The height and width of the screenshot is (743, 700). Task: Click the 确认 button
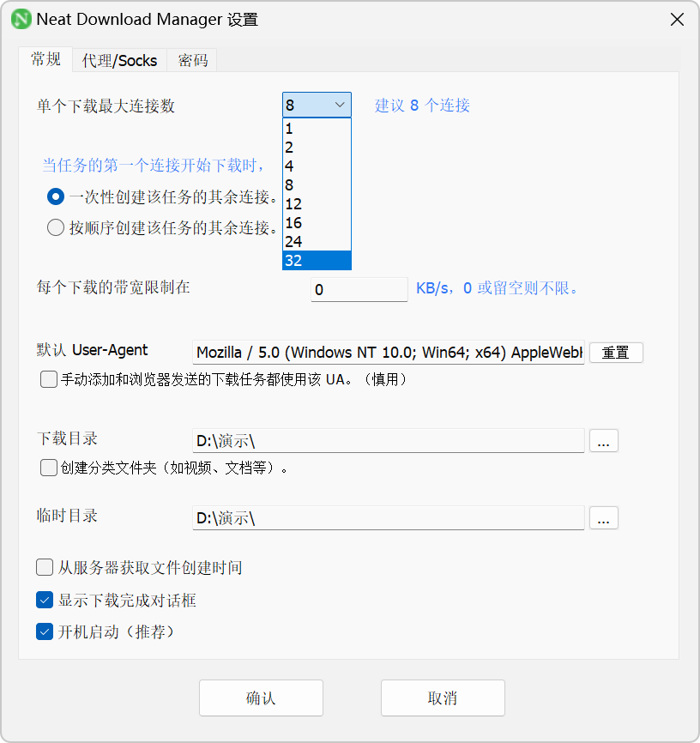(x=261, y=698)
